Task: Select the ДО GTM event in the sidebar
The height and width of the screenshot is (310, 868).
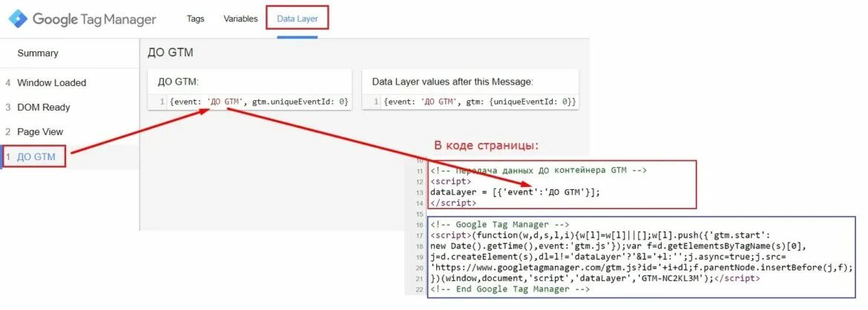Action: tap(36, 156)
